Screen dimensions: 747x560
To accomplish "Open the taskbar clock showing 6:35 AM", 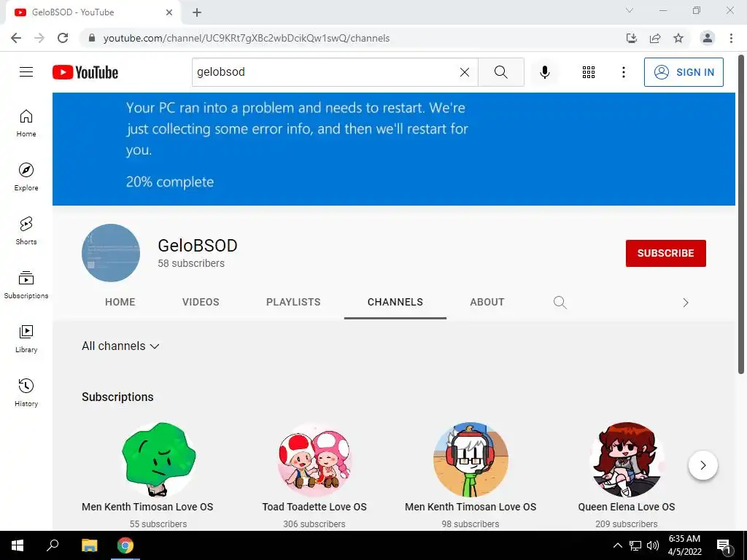I will (x=684, y=545).
